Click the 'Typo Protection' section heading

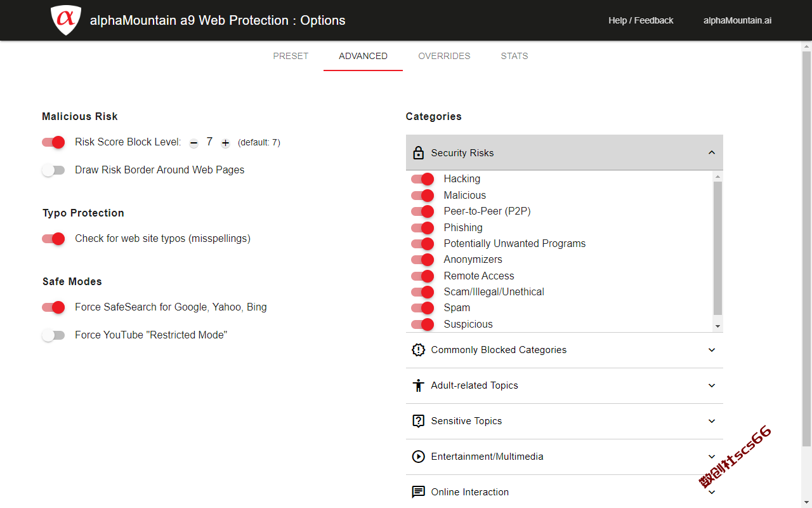[x=83, y=213]
